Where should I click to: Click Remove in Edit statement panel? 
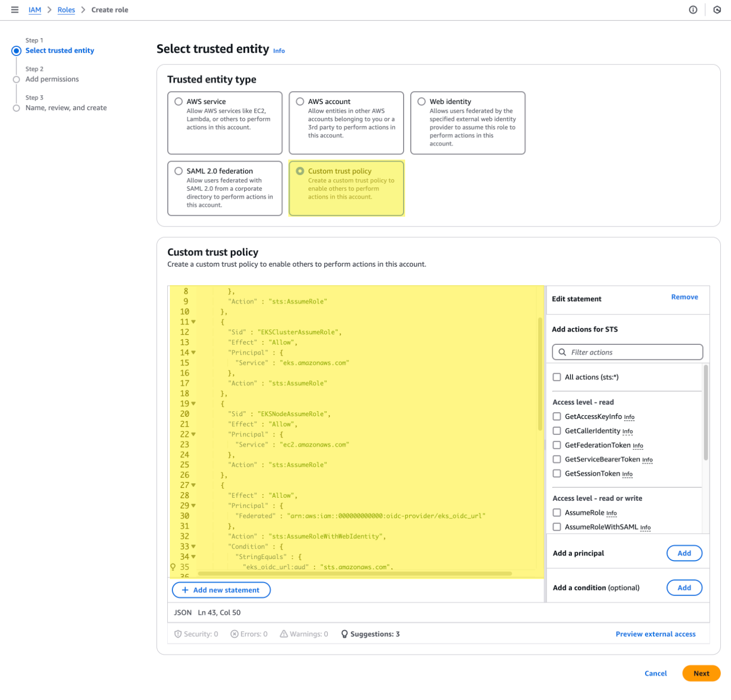(x=685, y=297)
